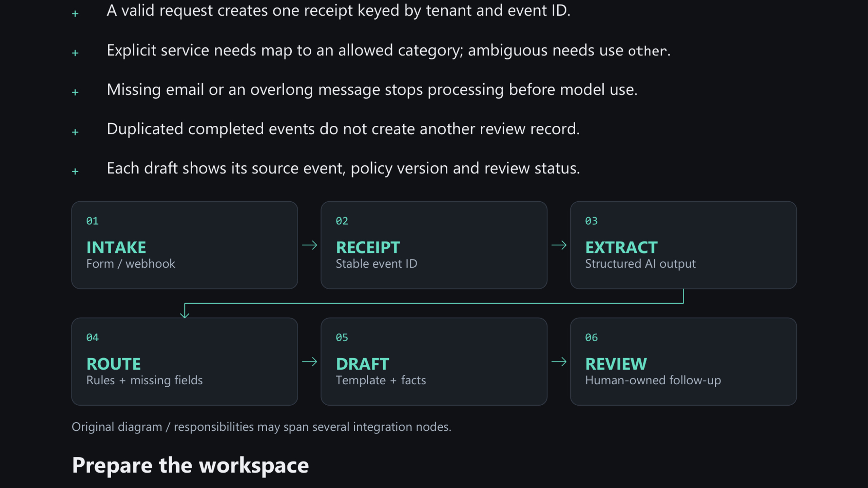Click the plus bullet beside 'Missing email'
This screenshot has height=488, width=868.
(x=75, y=92)
